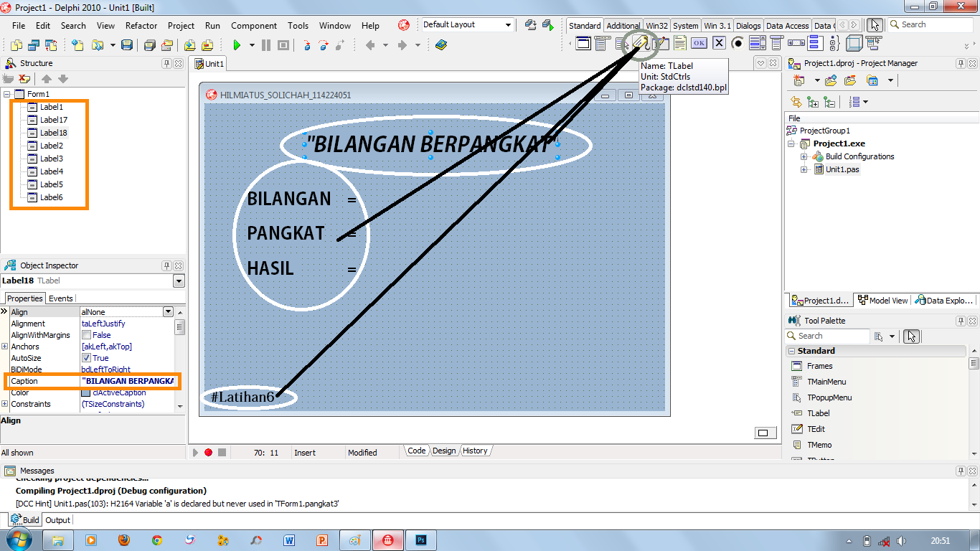Switch to the Events tab in Object Inspector
This screenshot has height=551, width=980.
coord(60,298)
